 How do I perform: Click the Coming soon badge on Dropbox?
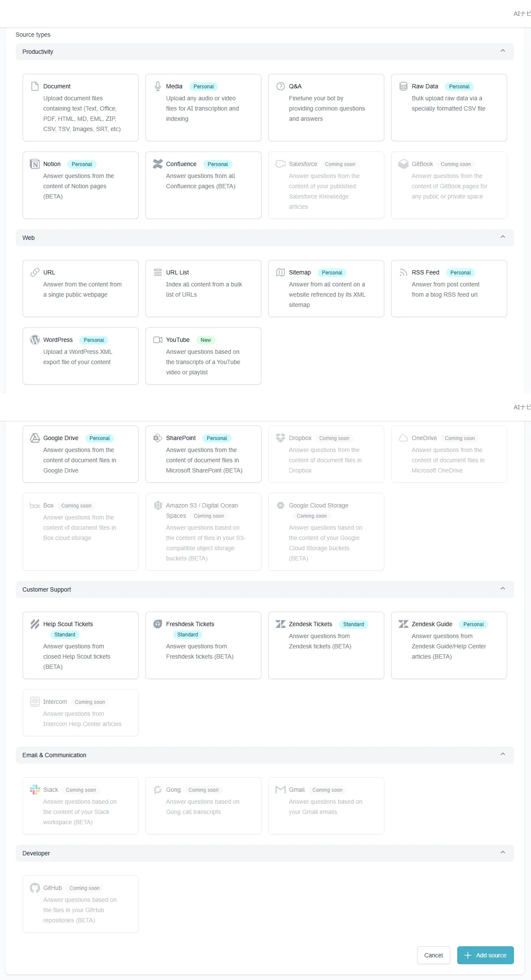pyautogui.click(x=334, y=438)
